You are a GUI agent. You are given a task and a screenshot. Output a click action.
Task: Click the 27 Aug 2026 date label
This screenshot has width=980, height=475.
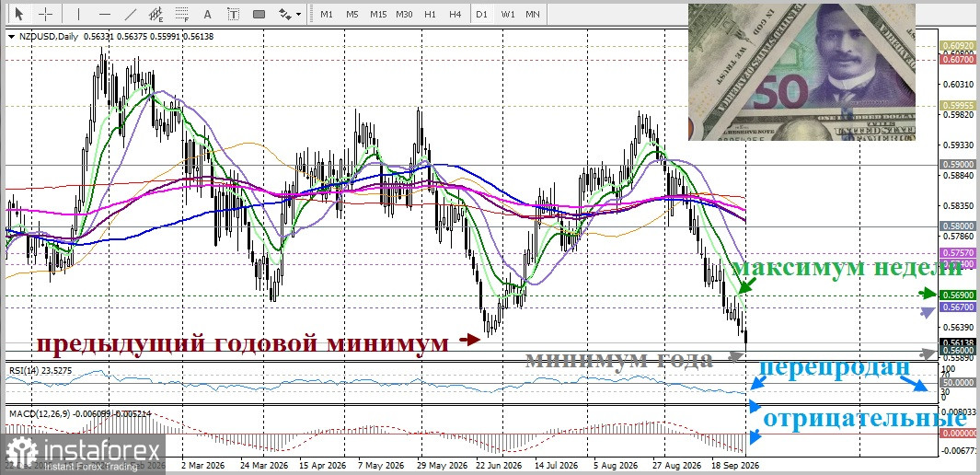[677, 466]
